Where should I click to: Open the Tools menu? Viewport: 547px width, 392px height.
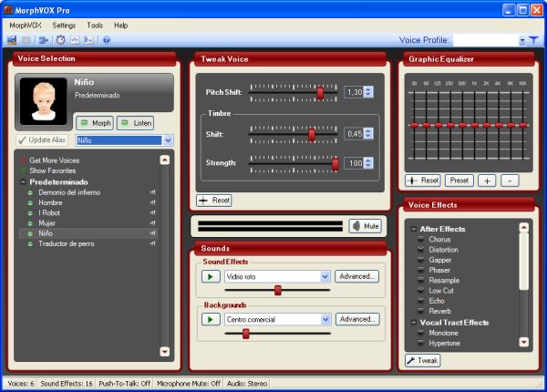[95, 26]
